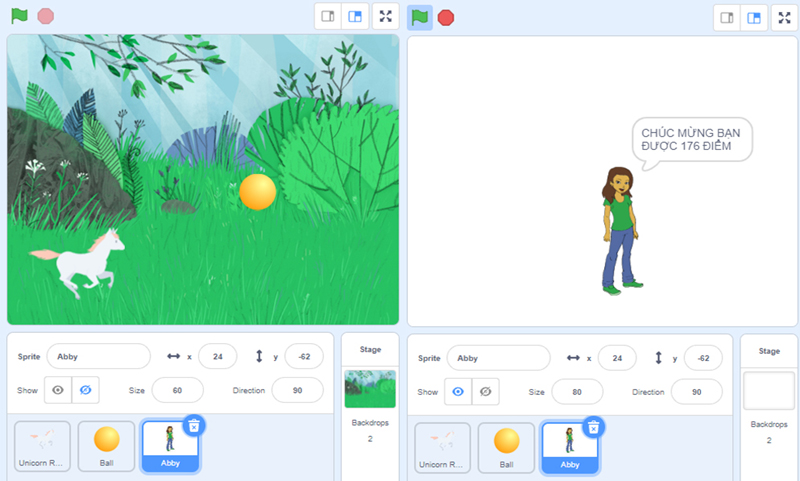Click the orange ball on the forest stage

pyautogui.click(x=258, y=192)
